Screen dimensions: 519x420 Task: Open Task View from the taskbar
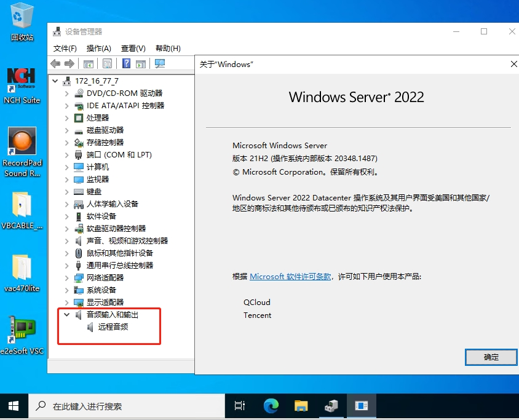pos(240,406)
